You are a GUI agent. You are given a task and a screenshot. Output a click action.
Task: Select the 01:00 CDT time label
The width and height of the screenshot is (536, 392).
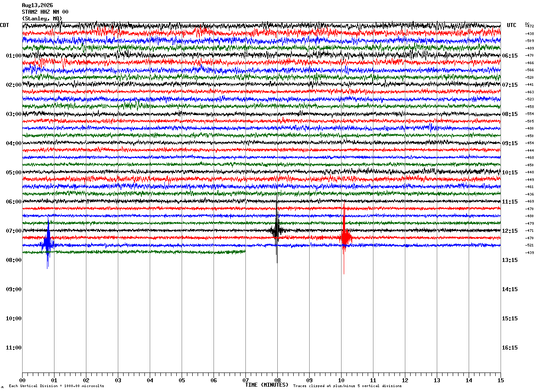[x=14, y=56]
